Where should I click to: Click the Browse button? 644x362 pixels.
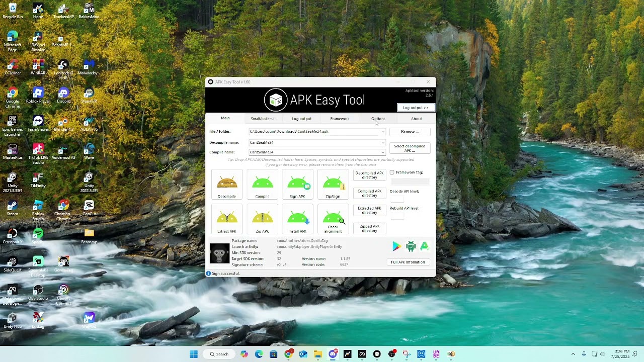[410, 132]
